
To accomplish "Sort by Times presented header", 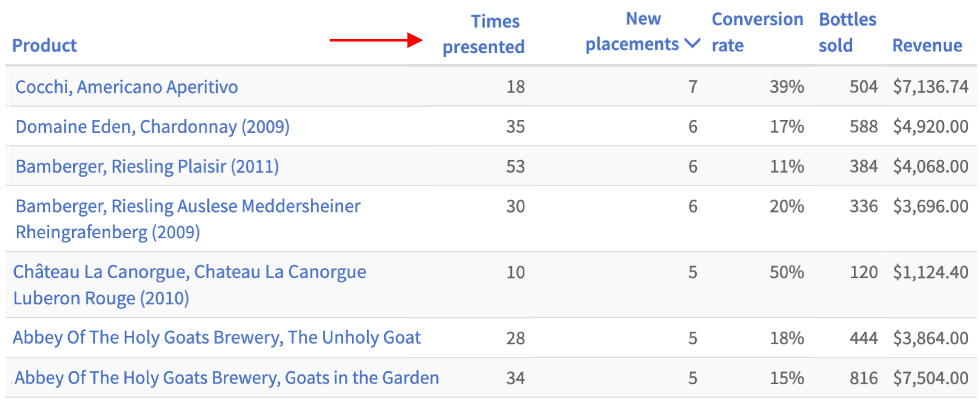I will click(483, 34).
